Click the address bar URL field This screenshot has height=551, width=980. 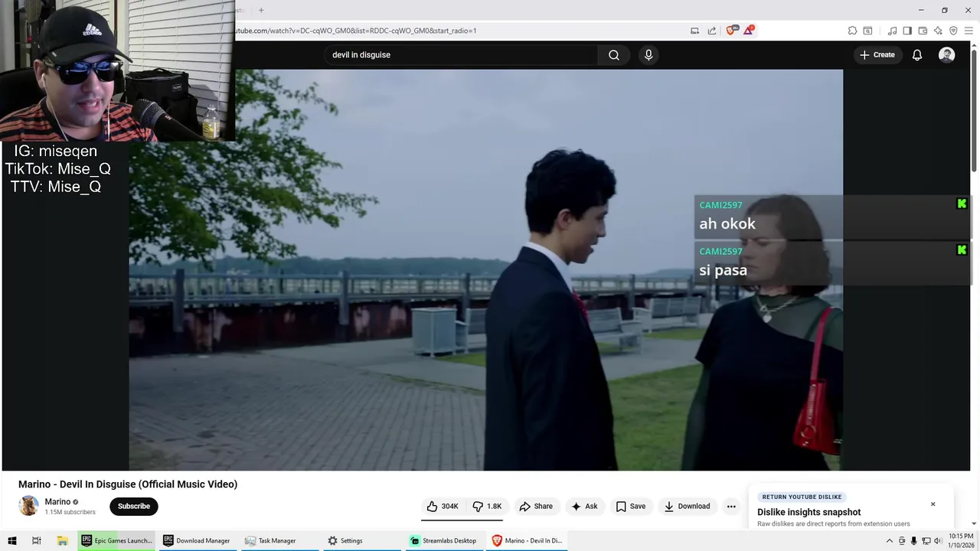pyautogui.click(x=459, y=31)
